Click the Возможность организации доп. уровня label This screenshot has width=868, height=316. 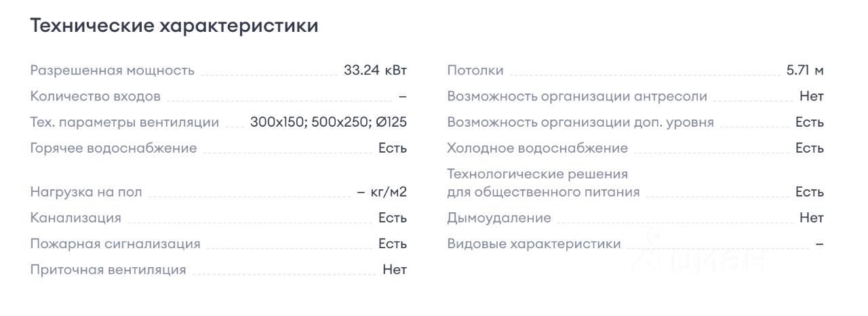580,123
